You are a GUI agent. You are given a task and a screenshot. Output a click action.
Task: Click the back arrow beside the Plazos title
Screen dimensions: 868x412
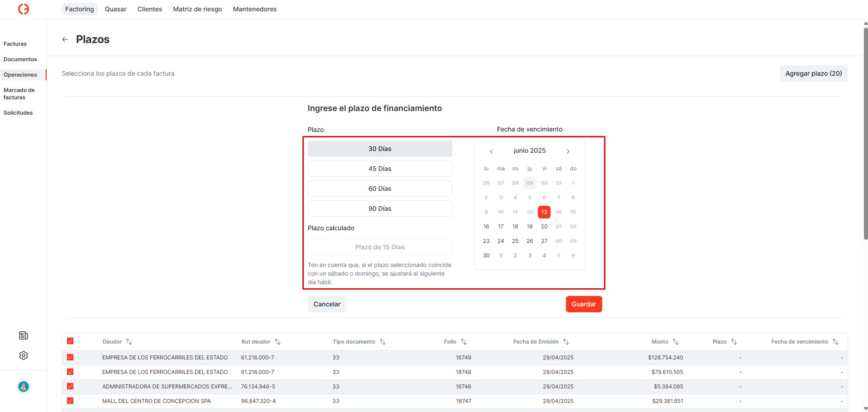tap(65, 39)
